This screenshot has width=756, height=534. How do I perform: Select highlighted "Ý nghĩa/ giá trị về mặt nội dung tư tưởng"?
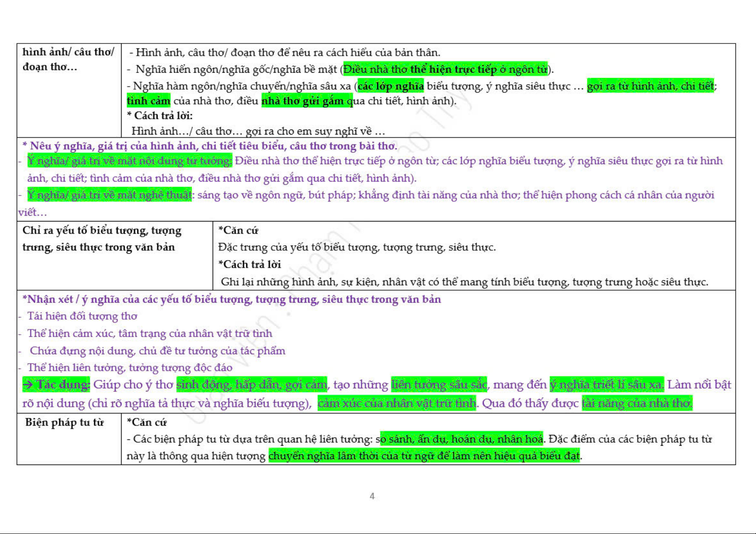pos(129,161)
